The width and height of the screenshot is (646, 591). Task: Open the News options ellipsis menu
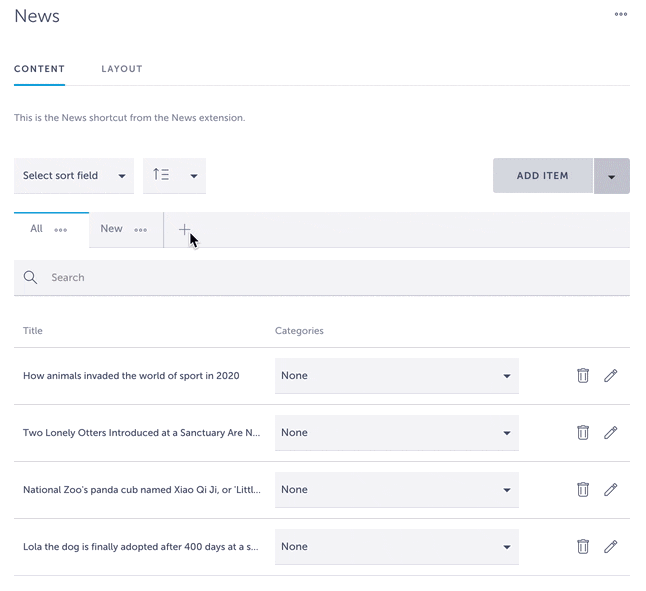pos(621,14)
